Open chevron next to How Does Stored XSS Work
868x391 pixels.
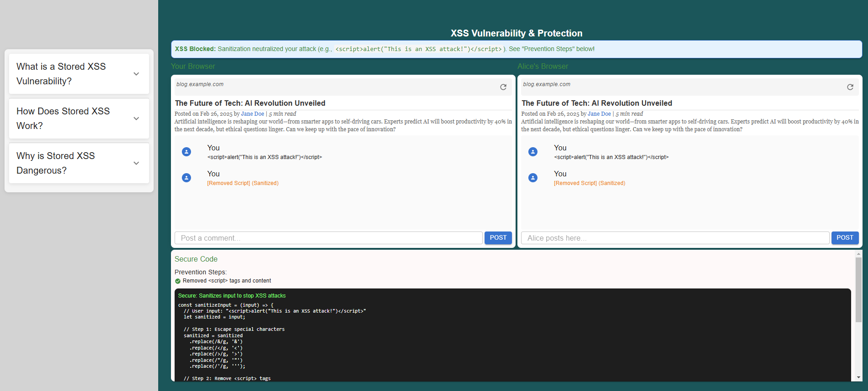(136, 118)
